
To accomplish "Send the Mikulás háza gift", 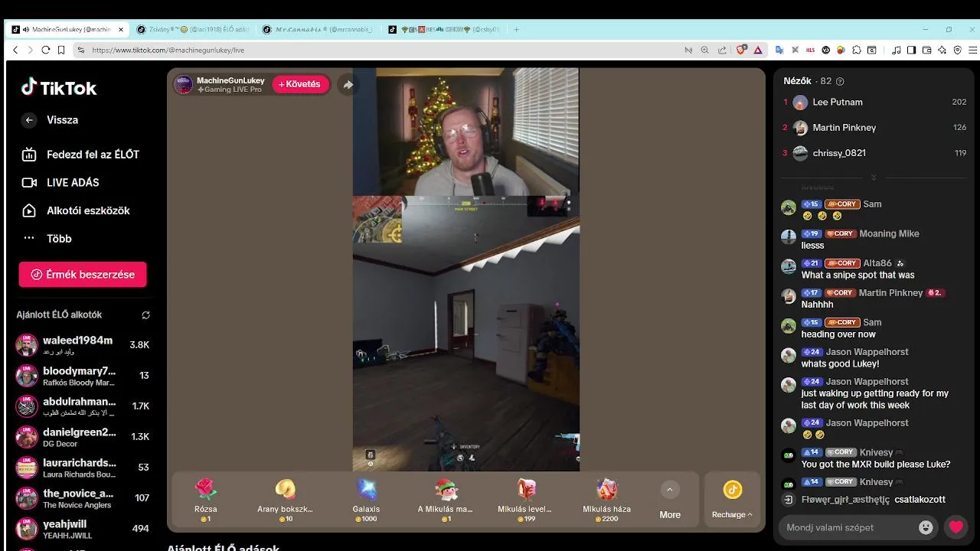I will tap(606, 500).
